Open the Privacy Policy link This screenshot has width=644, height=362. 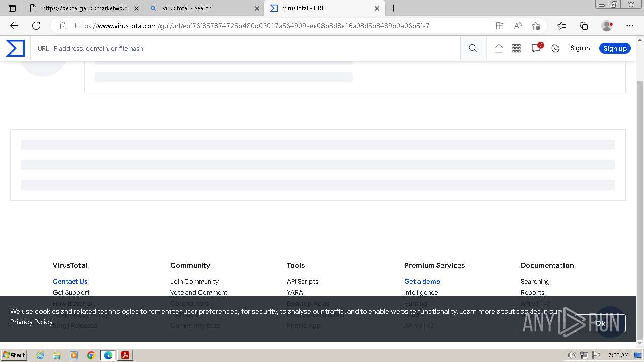[31, 322]
